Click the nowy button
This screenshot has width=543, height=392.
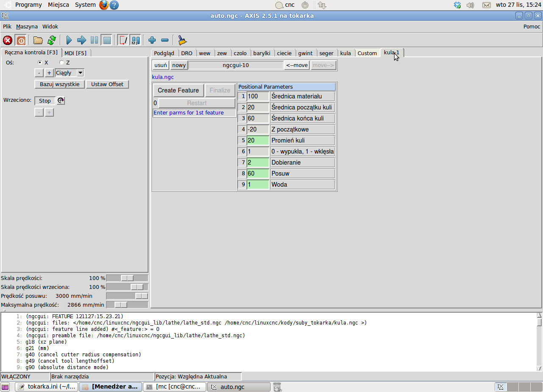click(179, 65)
